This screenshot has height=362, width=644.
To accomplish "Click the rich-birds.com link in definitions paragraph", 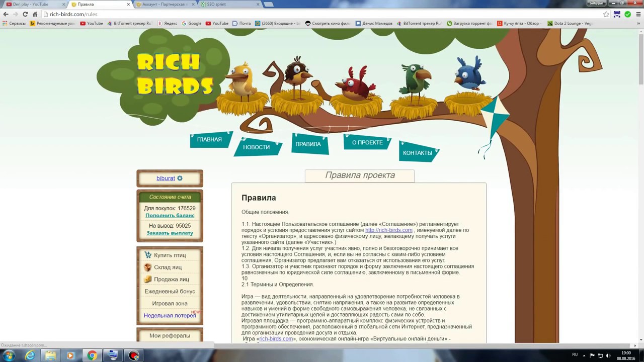I will tap(276, 339).
